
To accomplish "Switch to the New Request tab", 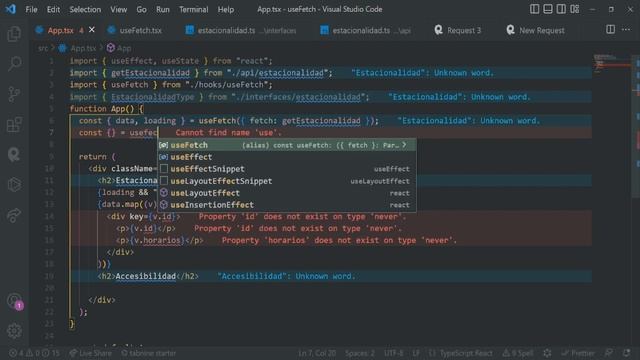I will coord(536,30).
